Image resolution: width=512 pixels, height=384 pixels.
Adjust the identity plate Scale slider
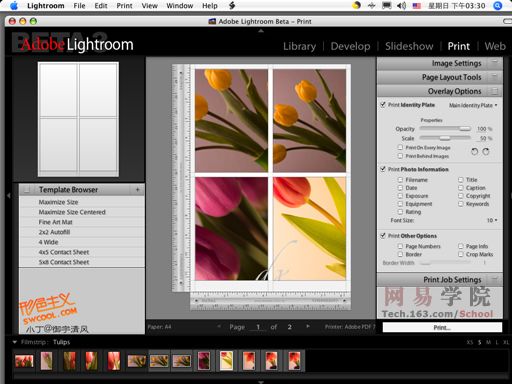pyautogui.click(x=445, y=138)
